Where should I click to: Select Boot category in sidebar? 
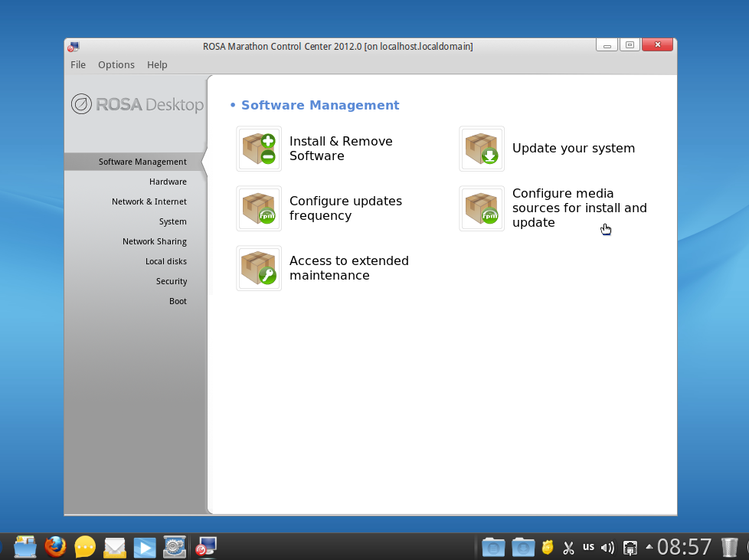(178, 302)
